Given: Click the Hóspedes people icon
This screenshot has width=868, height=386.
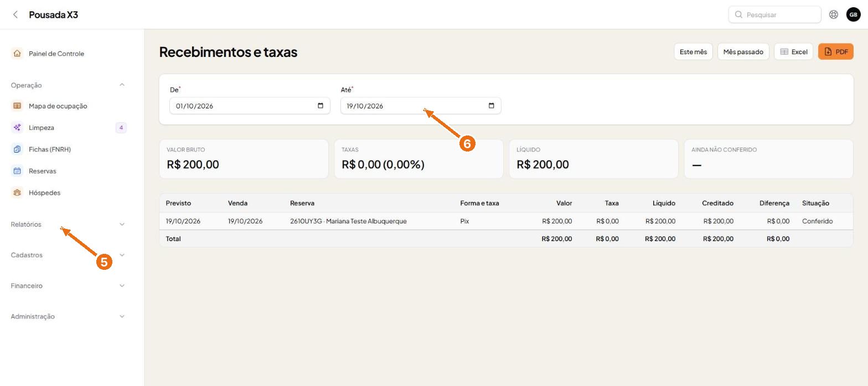Looking at the screenshot, I should pos(17,192).
